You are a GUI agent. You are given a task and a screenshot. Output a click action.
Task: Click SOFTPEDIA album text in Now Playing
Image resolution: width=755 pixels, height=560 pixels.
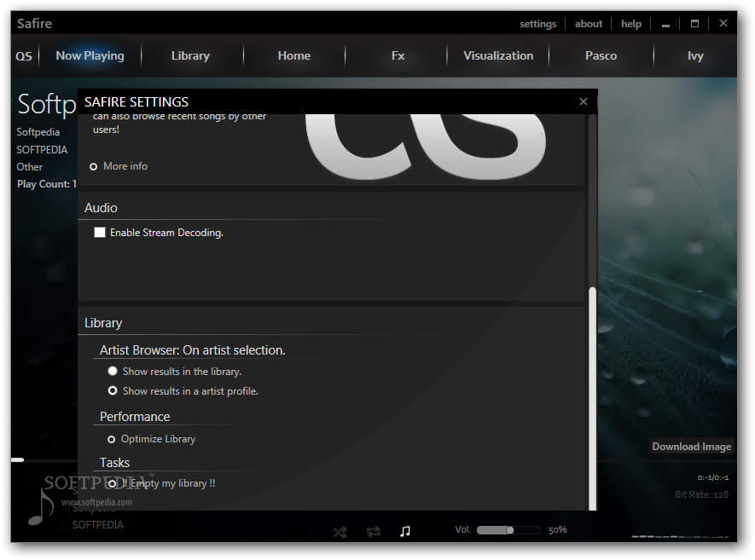pos(42,150)
